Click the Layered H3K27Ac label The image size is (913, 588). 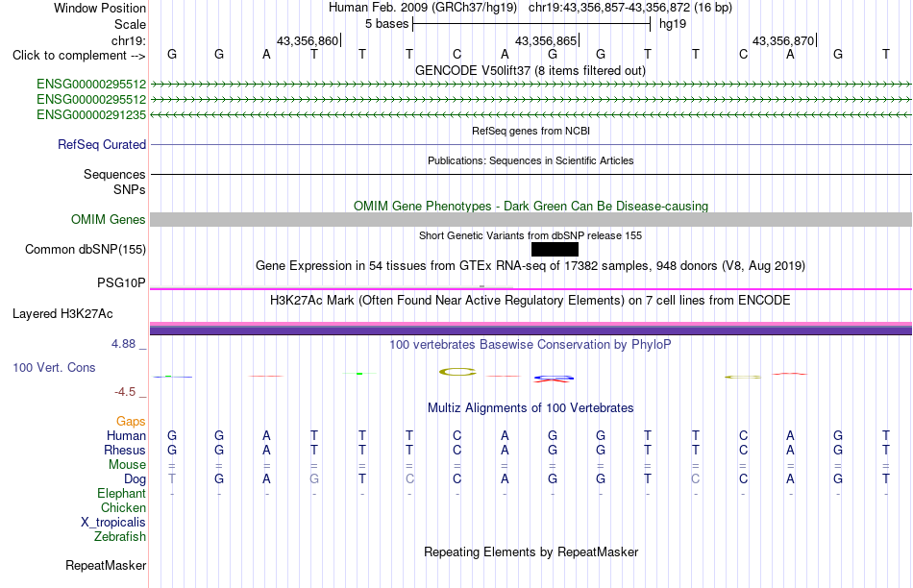point(62,314)
